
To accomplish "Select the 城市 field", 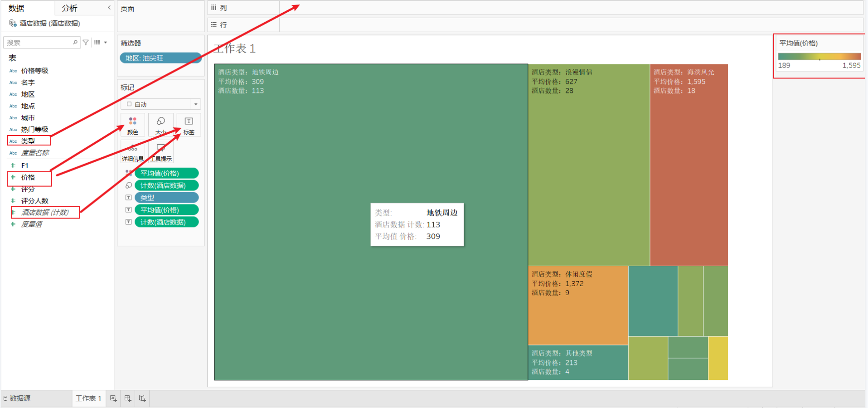I will tap(28, 118).
